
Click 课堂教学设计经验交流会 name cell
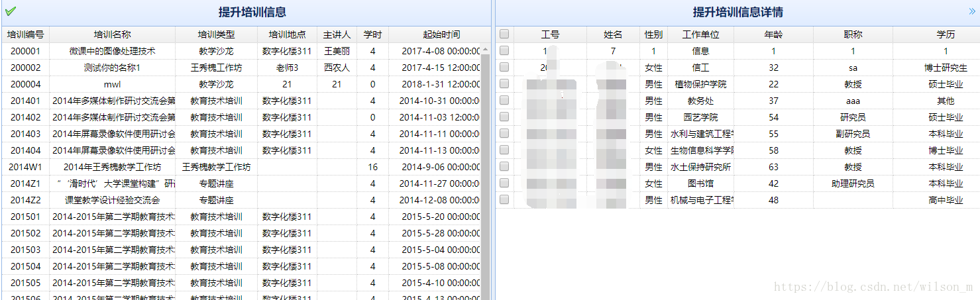pos(112,200)
